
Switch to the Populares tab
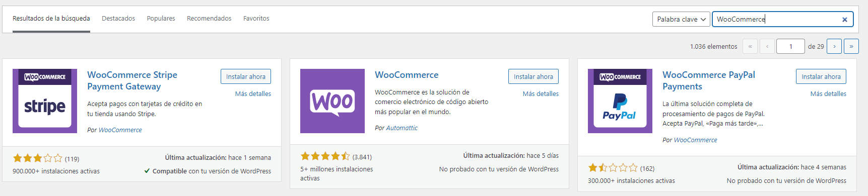(x=161, y=19)
